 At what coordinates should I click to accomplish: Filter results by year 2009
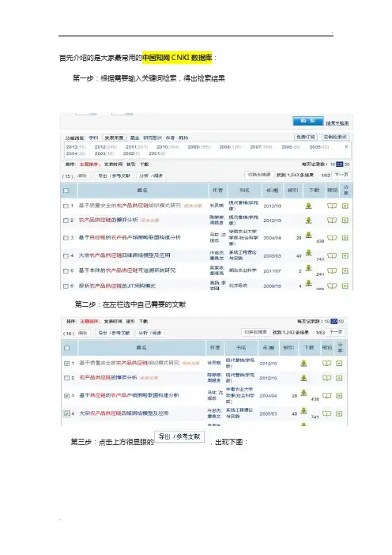click(x=199, y=147)
